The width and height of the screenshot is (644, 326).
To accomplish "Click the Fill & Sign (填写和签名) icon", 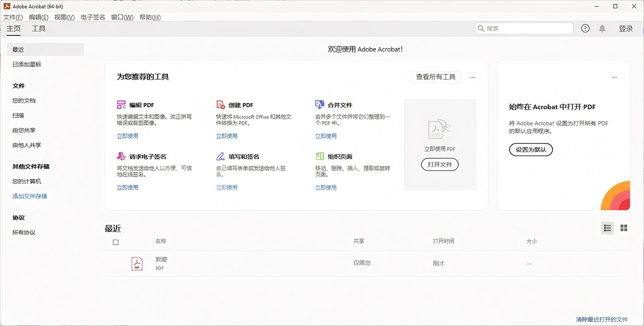I will coord(221,156).
